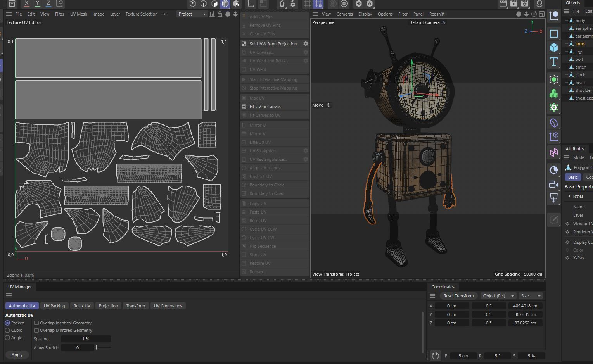Show more UV editor menus via arrow
593x364 pixels.
pyautogui.click(x=164, y=14)
